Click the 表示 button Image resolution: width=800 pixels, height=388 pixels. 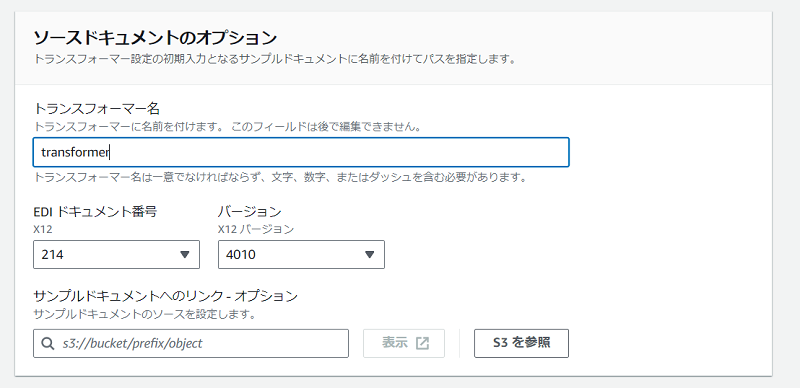pyautogui.click(x=404, y=343)
